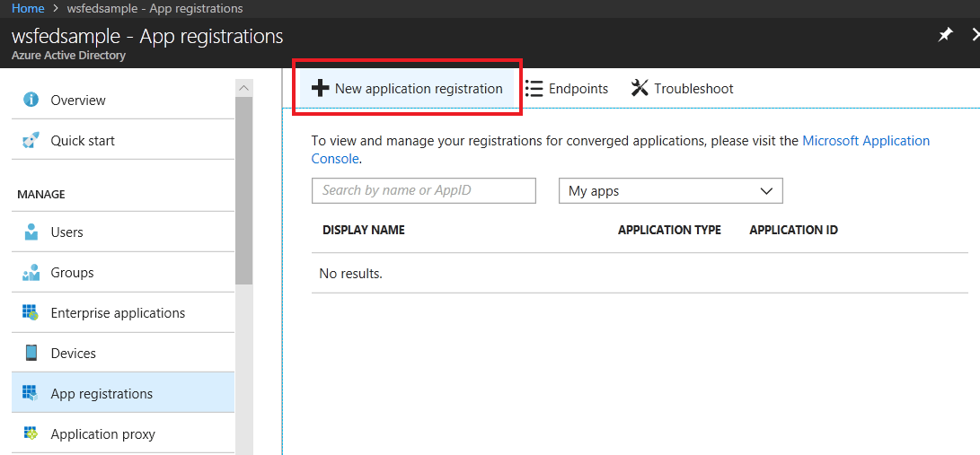Click New application registration
This screenshot has width=980, height=455.
[x=407, y=89]
